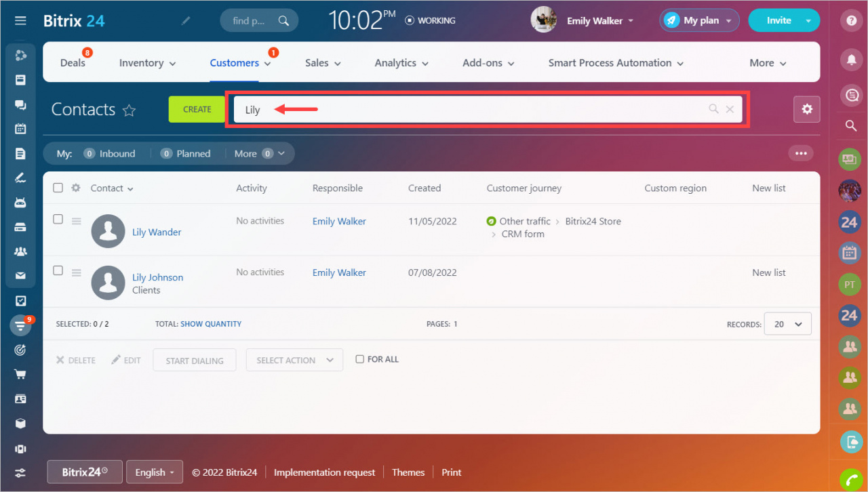Open Invite button dropdown arrow
The height and width of the screenshot is (492, 868).
click(x=808, y=21)
